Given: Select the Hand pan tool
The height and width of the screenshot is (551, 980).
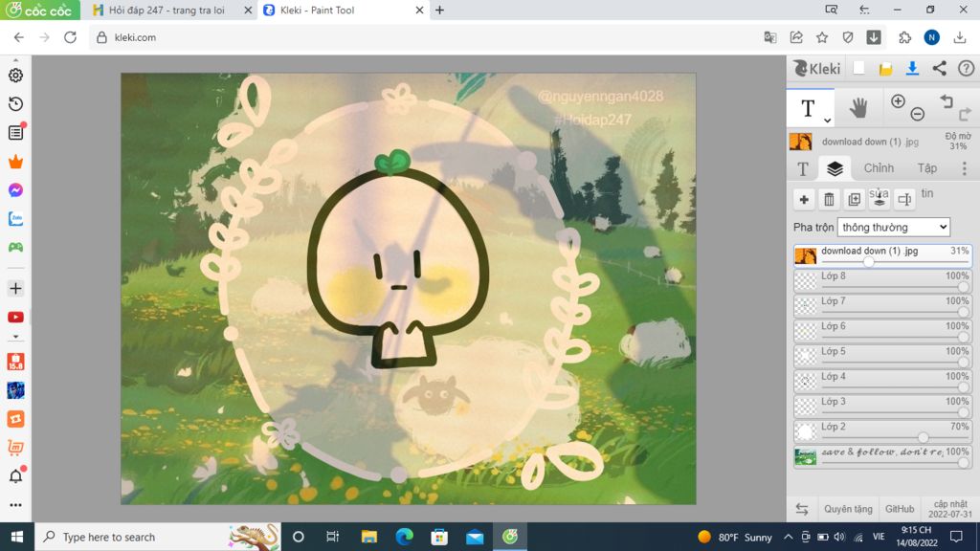Looking at the screenshot, I should [x=858, y=108].
